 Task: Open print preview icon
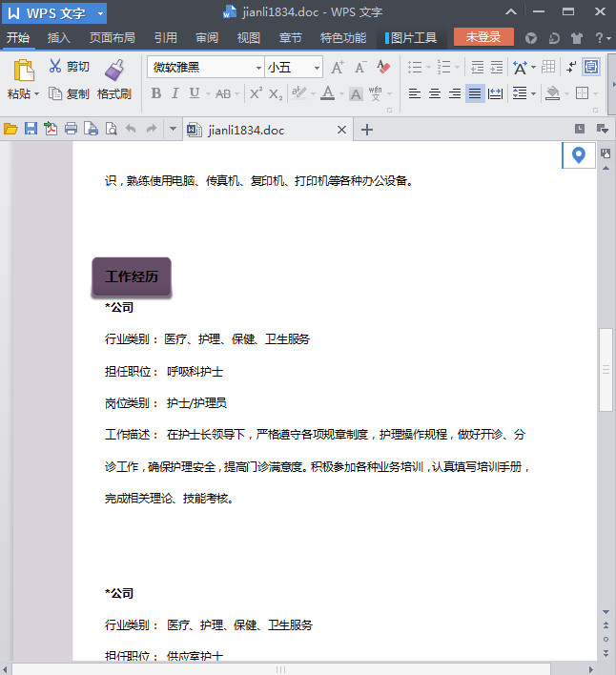point(112,129)
